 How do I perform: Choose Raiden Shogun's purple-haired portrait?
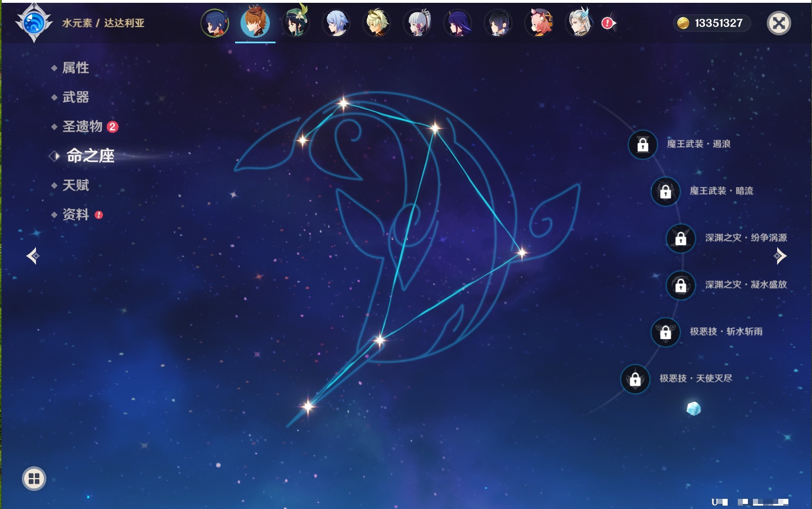[458, 24]
